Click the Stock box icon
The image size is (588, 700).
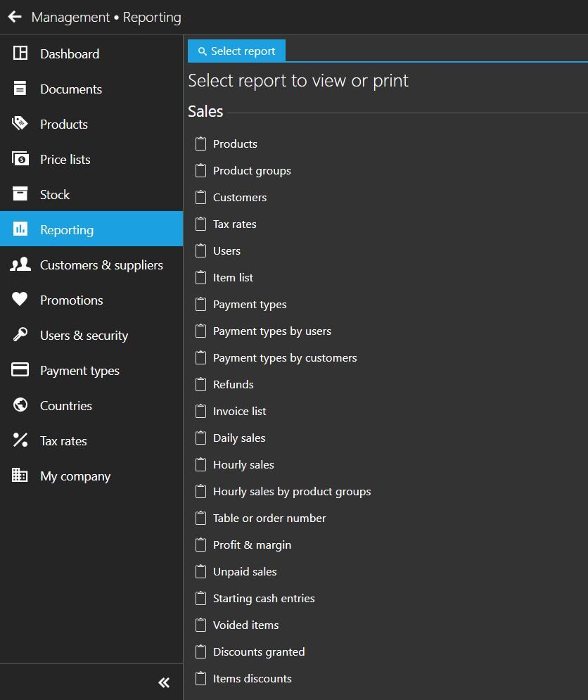[x=20, y=194]
